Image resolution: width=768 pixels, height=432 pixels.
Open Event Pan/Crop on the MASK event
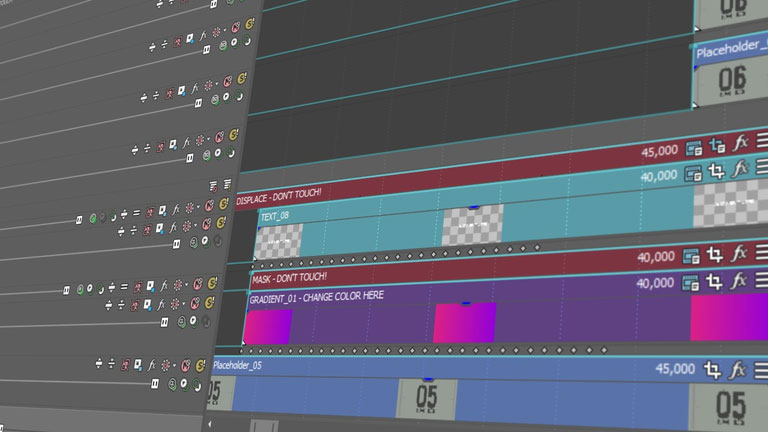point(715,255)
